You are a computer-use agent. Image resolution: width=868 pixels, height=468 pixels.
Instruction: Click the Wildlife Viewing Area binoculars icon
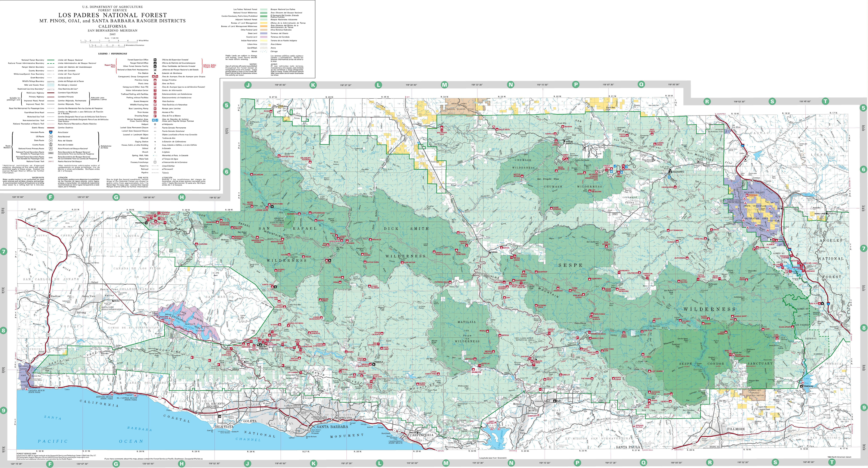pyautogui.click(x=155, y=105)
